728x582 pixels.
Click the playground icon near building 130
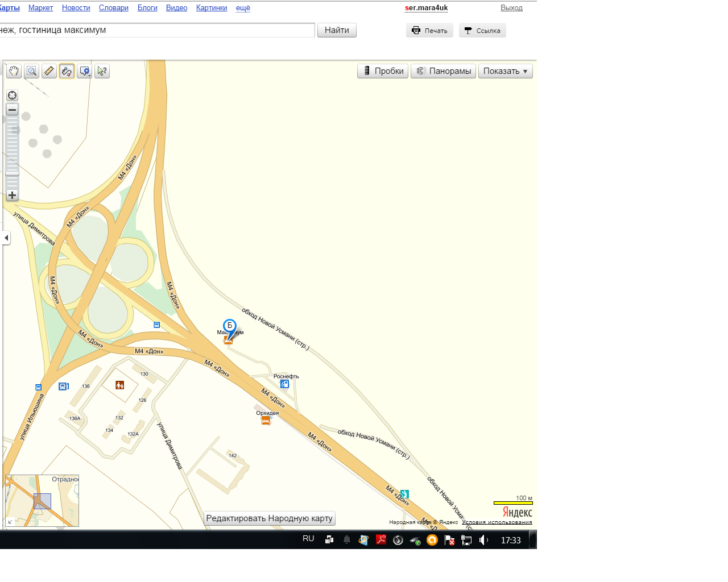tap(119, 385)
